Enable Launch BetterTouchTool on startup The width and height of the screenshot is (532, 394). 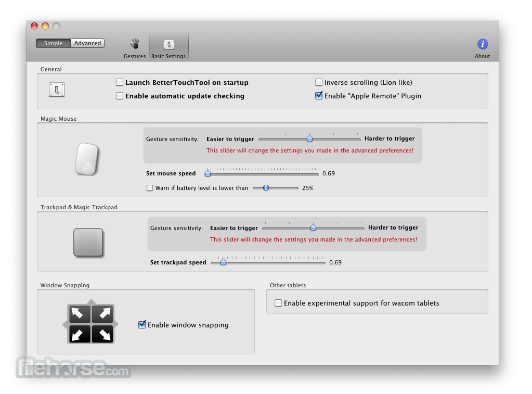click(120, 82)
